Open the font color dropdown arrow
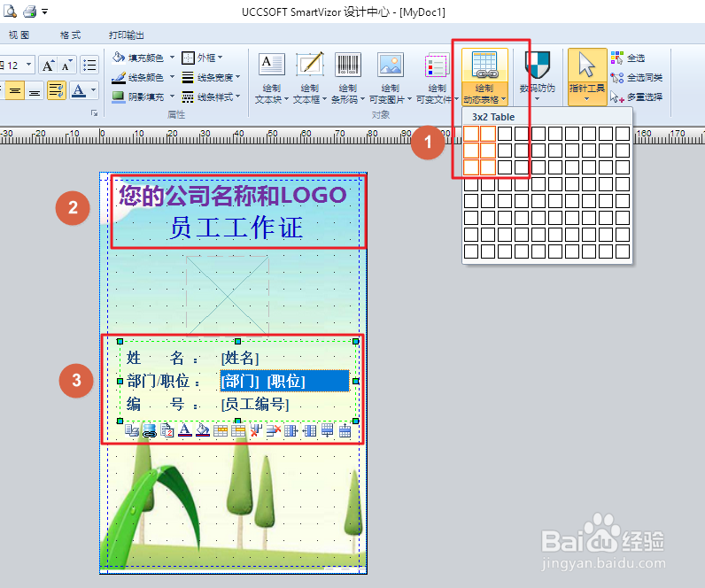 [x=94, y=90]
